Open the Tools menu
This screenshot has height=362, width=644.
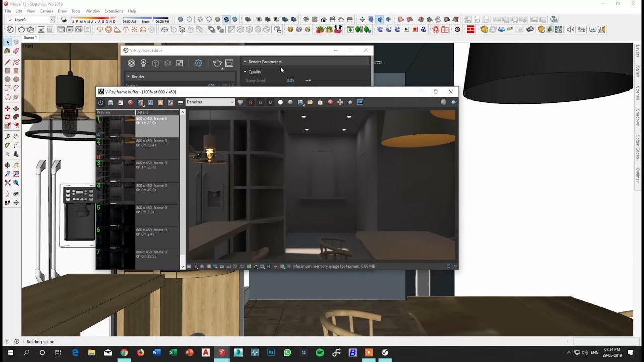click(76, 11)
